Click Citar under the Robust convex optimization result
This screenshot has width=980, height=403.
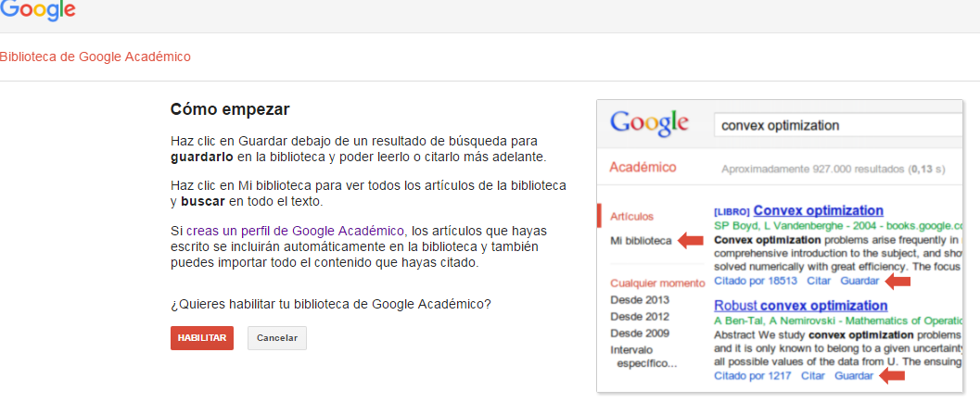click(813, 376)
